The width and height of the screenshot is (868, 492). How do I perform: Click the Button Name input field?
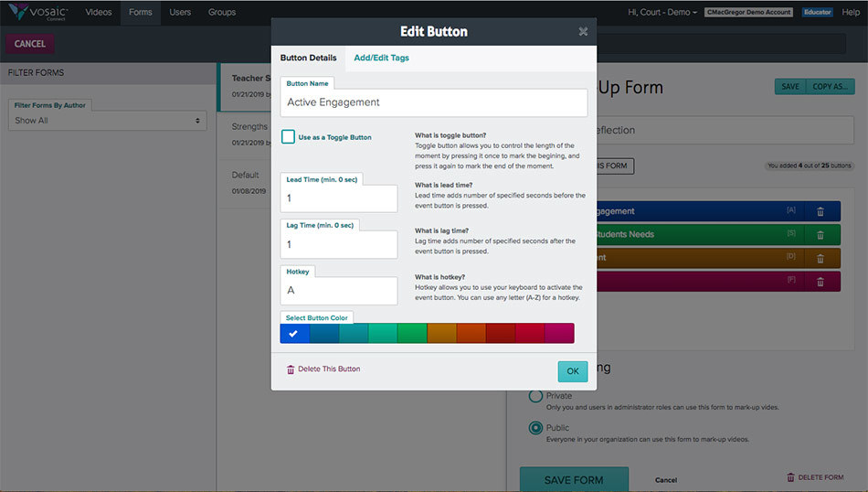point(434,102)
